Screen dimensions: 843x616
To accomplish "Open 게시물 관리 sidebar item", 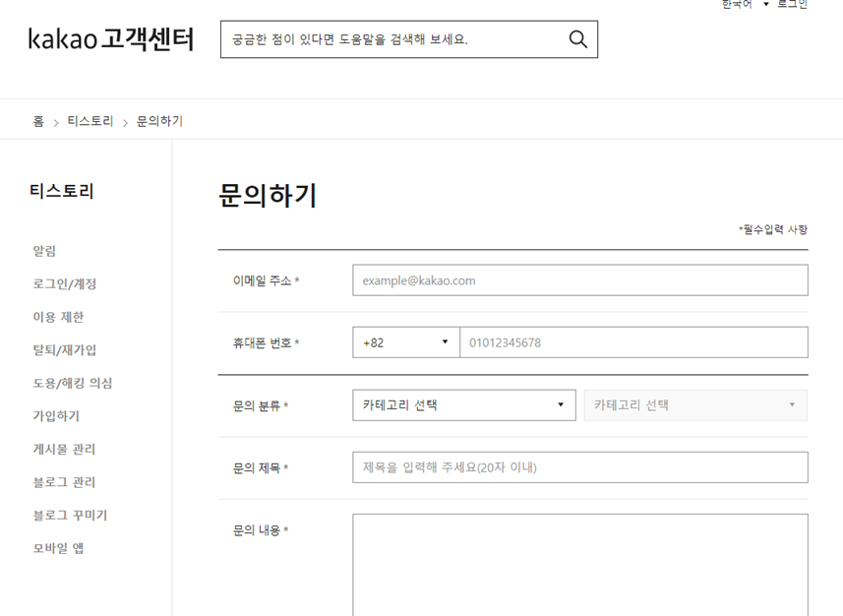I will pyautogui.click(x=64, y=450).
